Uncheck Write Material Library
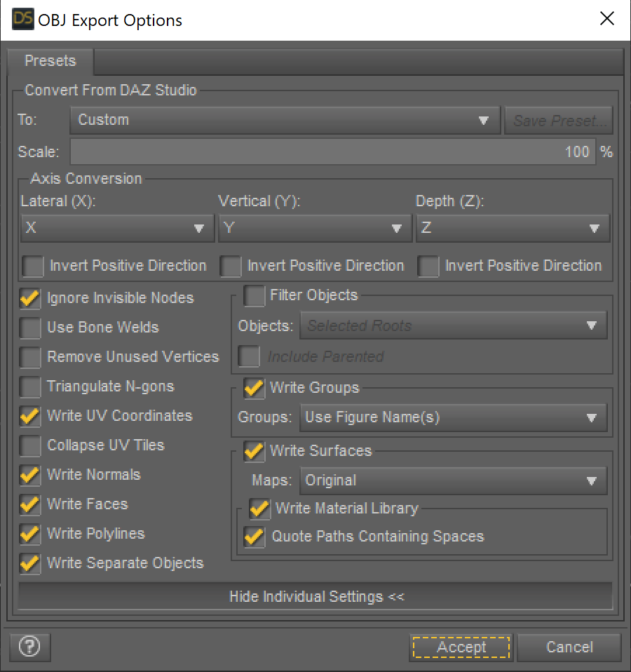This screenshot has height=672, width=631. coord(259,509)
